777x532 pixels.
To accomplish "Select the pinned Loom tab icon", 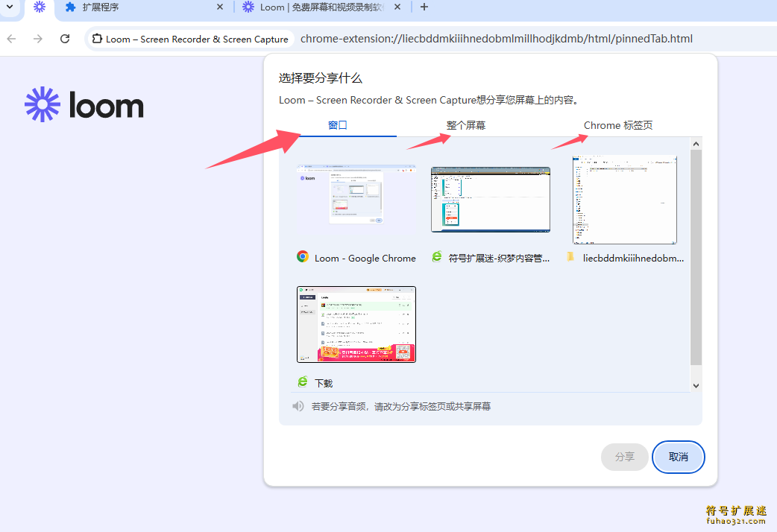I will point(39,7).
